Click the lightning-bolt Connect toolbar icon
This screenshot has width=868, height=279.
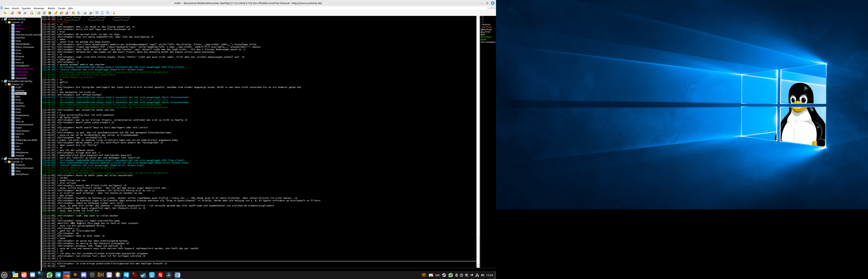pos(5,13)
